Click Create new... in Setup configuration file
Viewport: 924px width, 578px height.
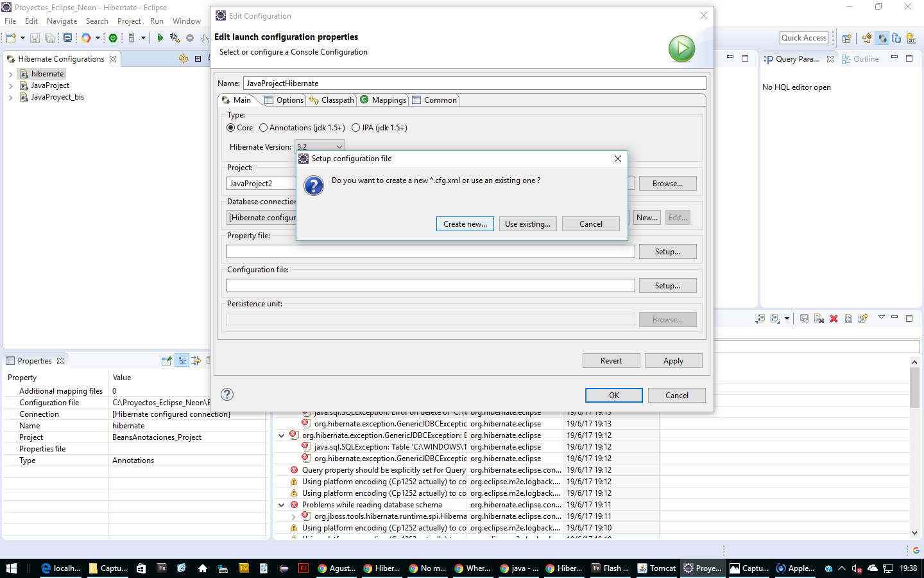tap(465, 223)
